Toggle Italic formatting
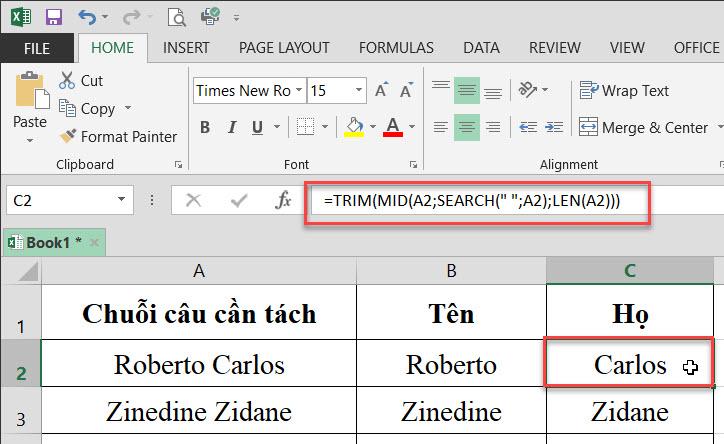Image resolution: width=724 pixels, height=444 pixels. (x=232, y=127)
